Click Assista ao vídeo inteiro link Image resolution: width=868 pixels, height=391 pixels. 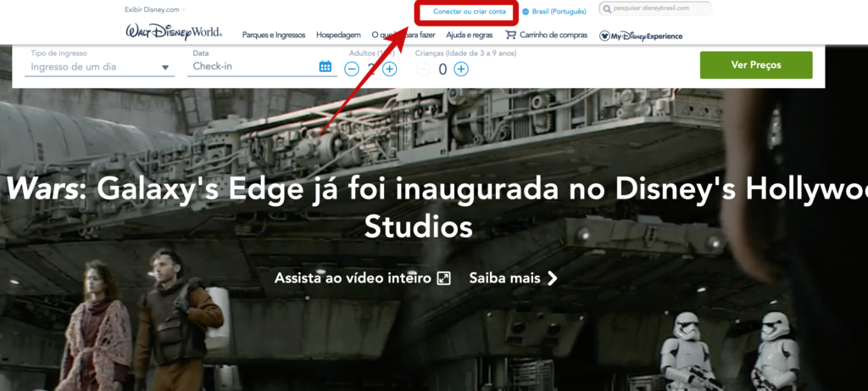click(x=353, y=278)
